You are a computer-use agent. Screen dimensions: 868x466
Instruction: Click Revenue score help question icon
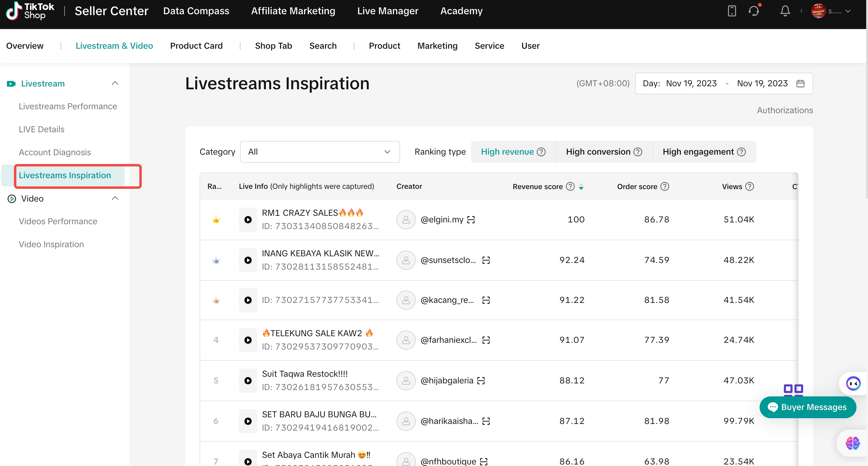570,186
